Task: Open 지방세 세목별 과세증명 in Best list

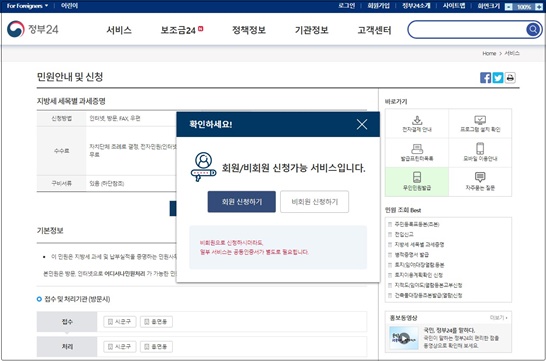Action: (419, 244)
